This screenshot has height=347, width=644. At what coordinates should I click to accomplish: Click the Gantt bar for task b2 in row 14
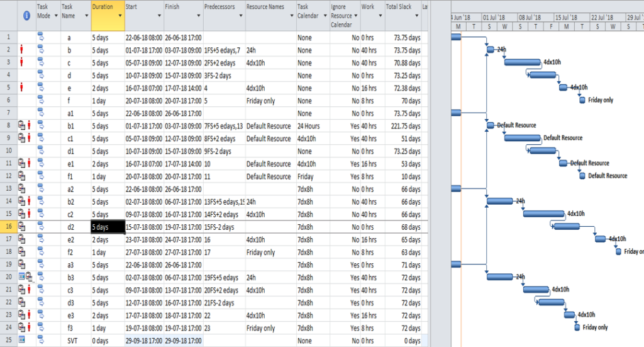500,201
